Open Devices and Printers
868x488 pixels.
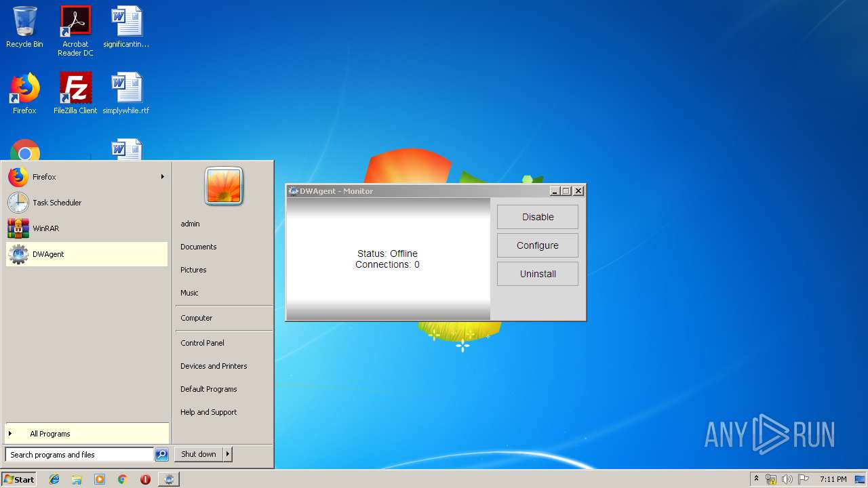tap(214, 366)
